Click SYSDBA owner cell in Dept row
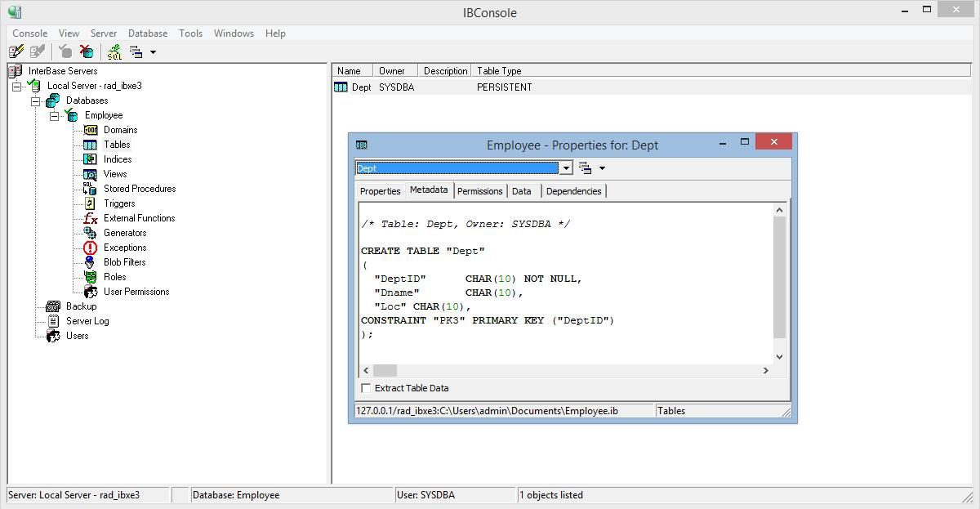980x509 pixels. (x=396, y=87)
